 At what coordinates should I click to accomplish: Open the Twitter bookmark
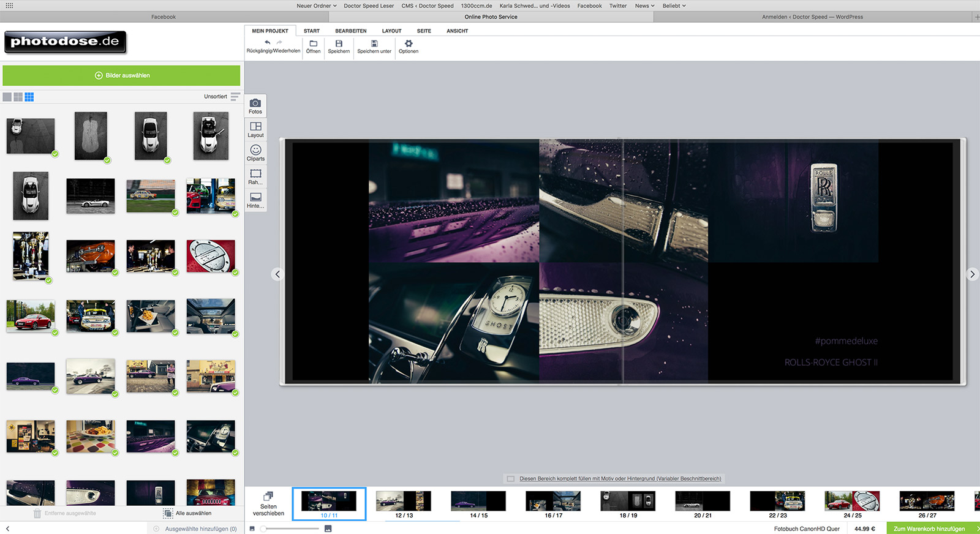pyautogui.click(x=618, y=6)
